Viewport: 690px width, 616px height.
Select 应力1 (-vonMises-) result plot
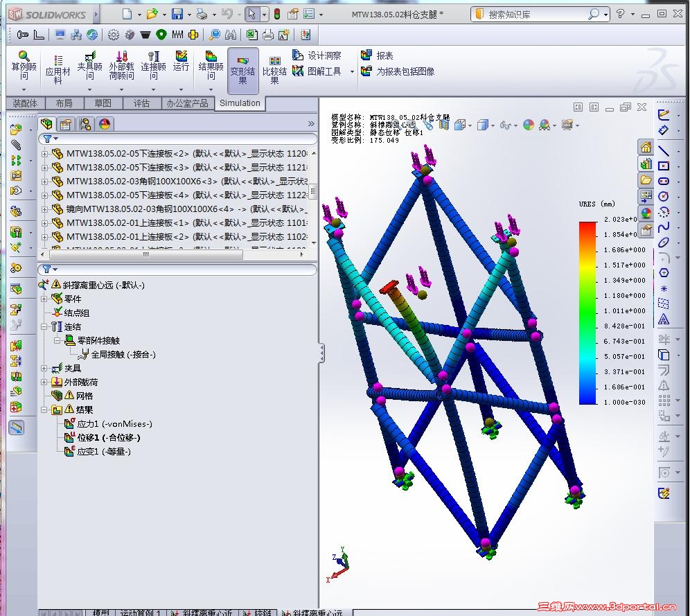pos(114,424)
